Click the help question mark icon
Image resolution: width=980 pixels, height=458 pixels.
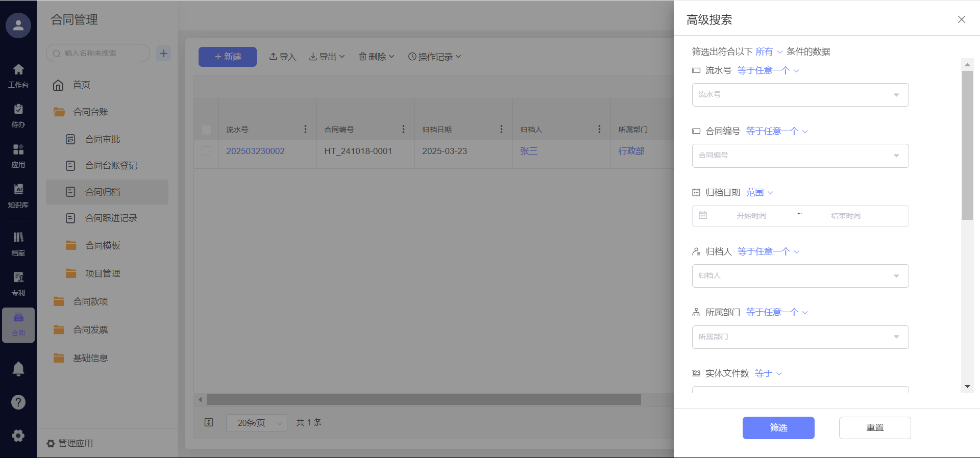click(x=18, y=402)
